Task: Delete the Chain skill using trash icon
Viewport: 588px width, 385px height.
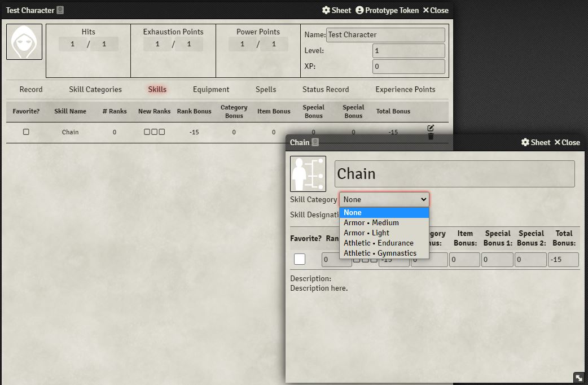Action: tap(430, 137)
